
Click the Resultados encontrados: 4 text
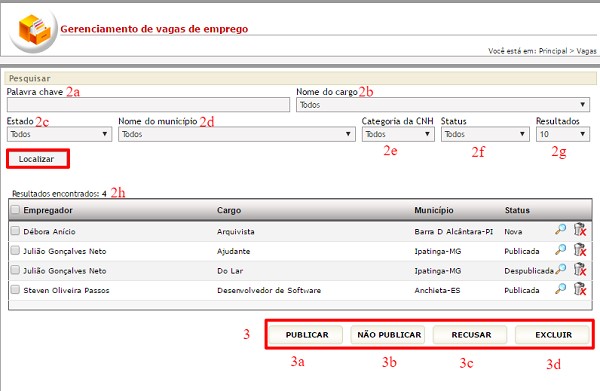click(x=59, y=194)
